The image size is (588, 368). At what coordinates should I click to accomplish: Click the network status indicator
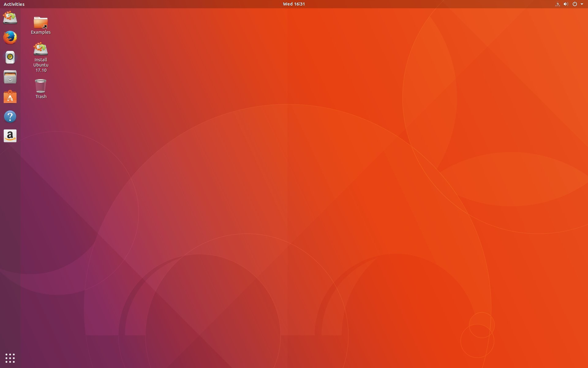tap(557, 4)
